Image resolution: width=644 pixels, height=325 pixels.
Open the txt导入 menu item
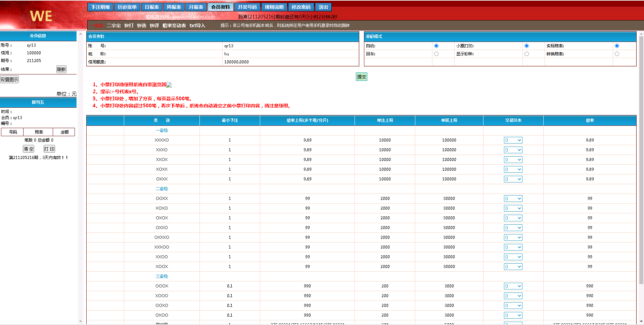point(197,25)
